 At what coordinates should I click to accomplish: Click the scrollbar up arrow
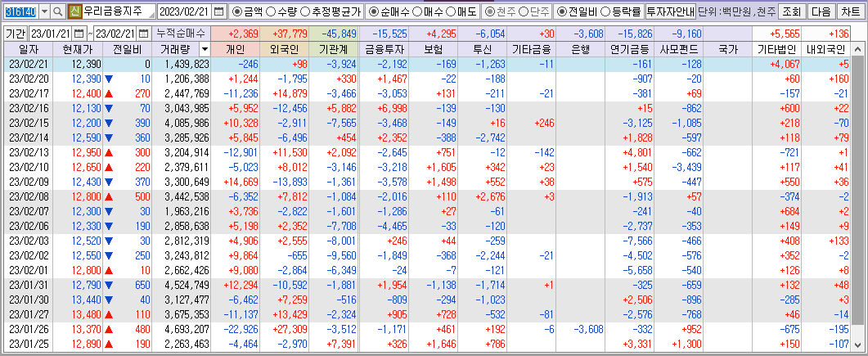[858, 51]
